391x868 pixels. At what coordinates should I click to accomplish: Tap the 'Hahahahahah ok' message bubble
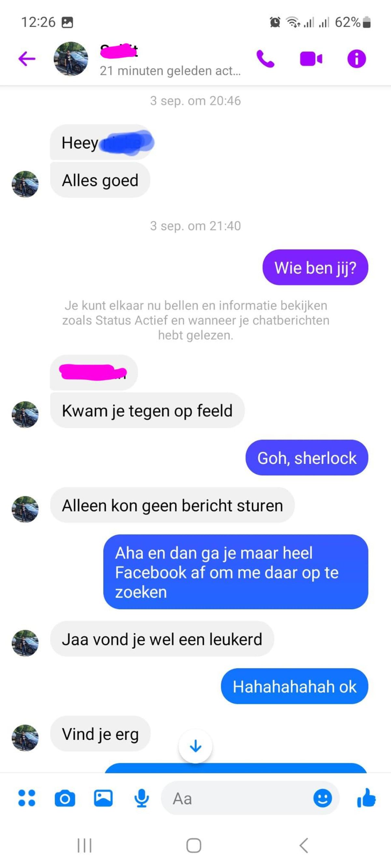click(295, 686)
